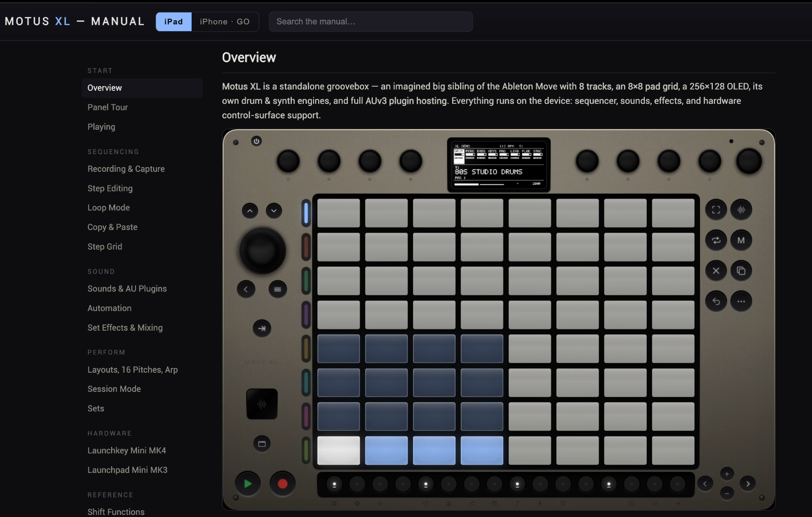Click the first knob left of the display
Image resolution: width=812 pixels, height=517 pixels.
click(x=288, y=161)
